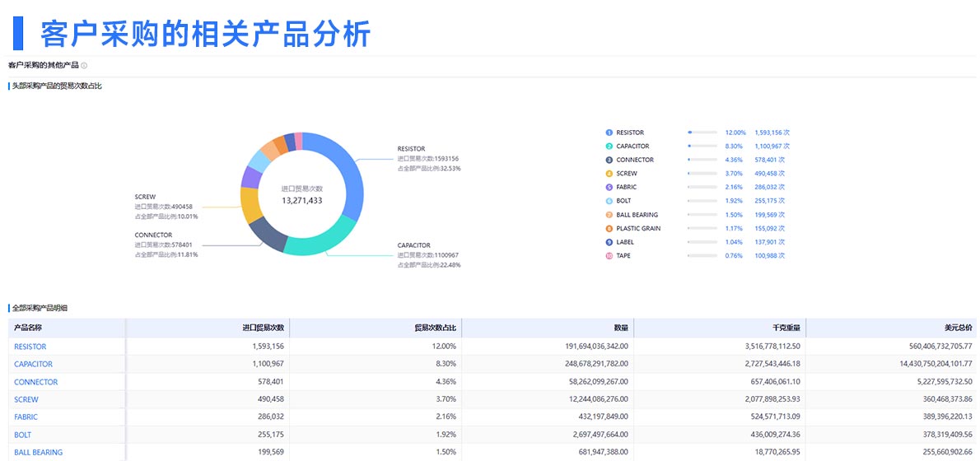Click the info icon beside 客户采购的其他产品
This screenshot has height=461, width=980.
(84, 65)
